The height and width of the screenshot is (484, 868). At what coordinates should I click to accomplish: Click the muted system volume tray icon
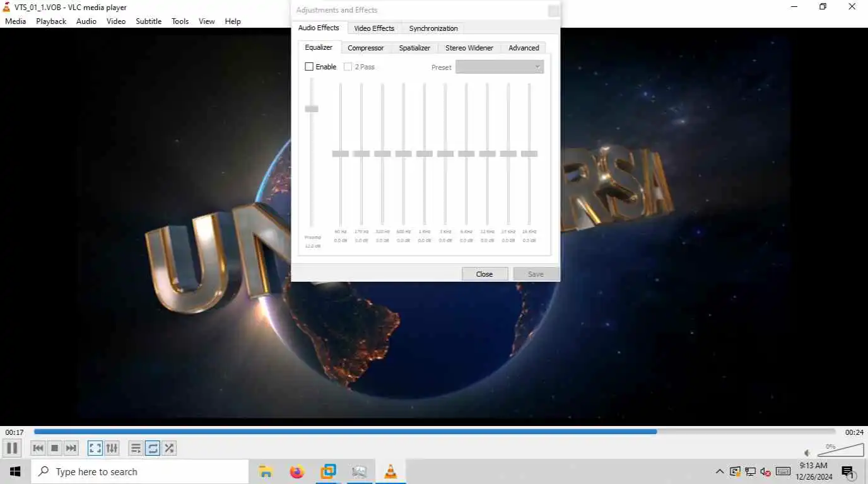point(766,471)
